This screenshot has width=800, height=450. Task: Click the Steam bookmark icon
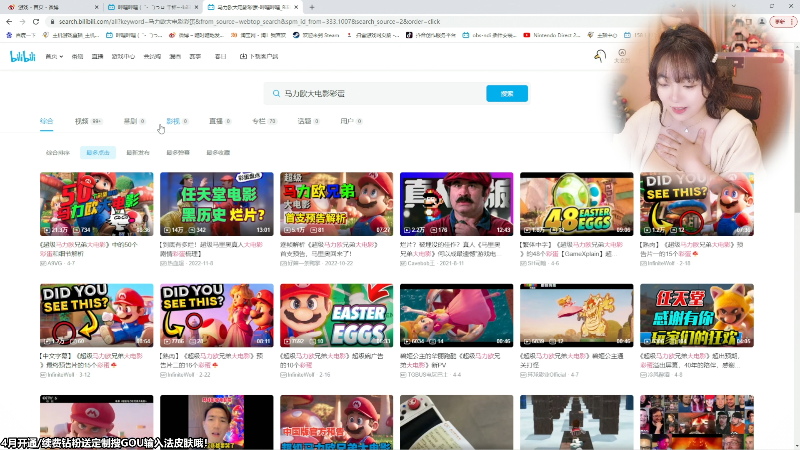click(296, 35)
